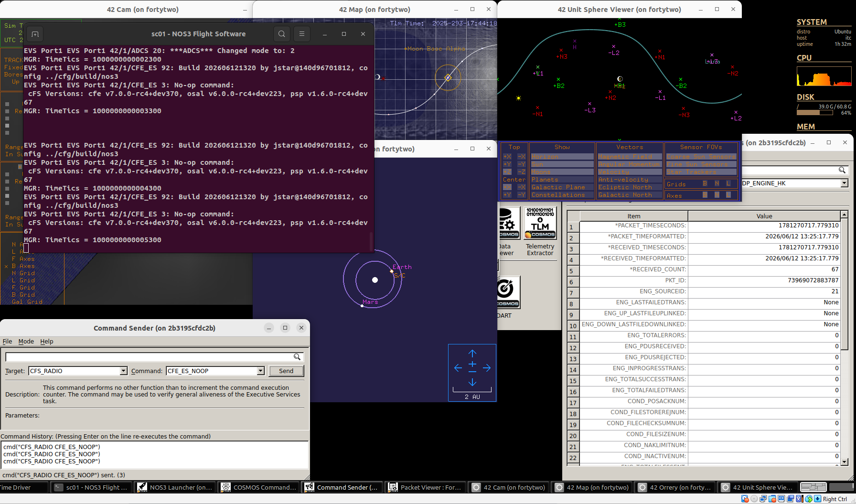Image resolution: width=856 pixels, height=504 pixels.
Task: Send the CFE_ES_NOOP command
Action: click(x=286, y=371)
